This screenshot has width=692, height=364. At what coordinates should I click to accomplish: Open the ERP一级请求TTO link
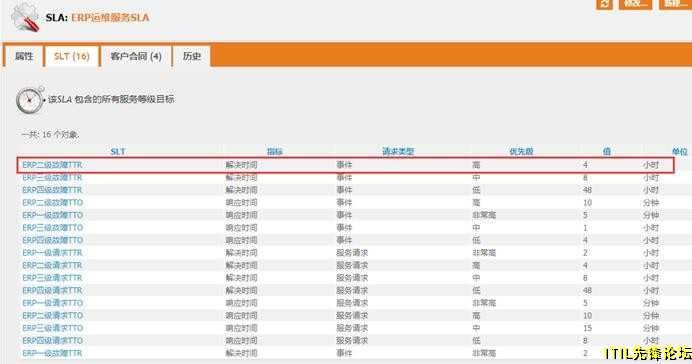[x=53, y=303]
